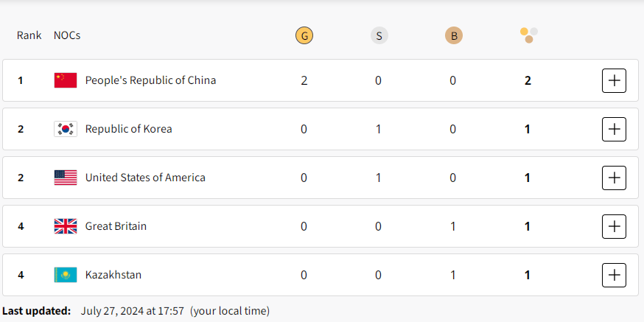The image size is (644, 322).
Task: Click the Great Britain flag icon
Action: (x=66, y=226)
